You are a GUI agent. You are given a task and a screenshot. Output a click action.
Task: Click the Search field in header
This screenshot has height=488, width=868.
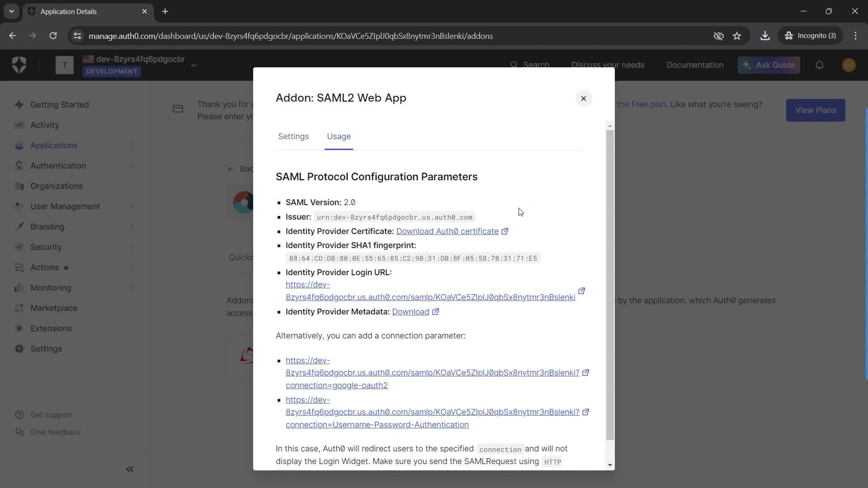click(530, 65)
